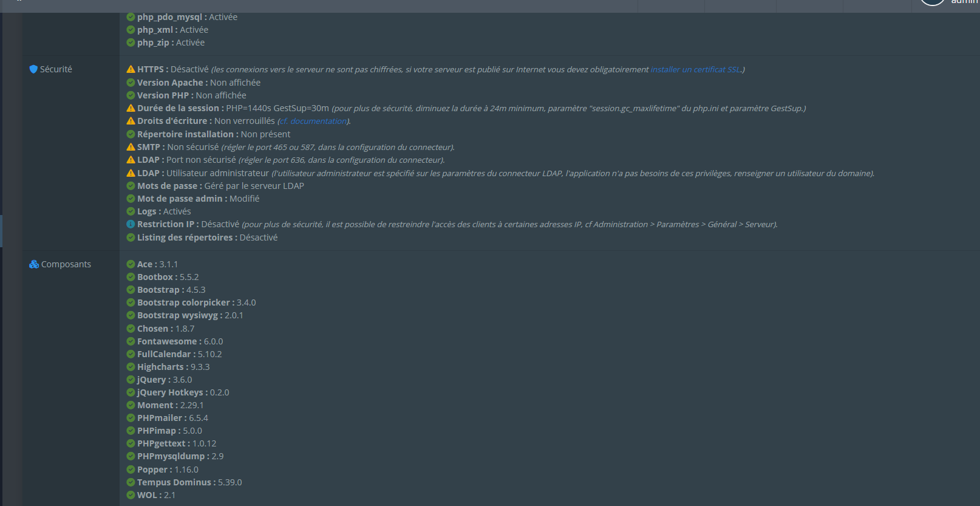
Task: Click the HTTPS warning triangle icon
Action: [x=131, y=69]
